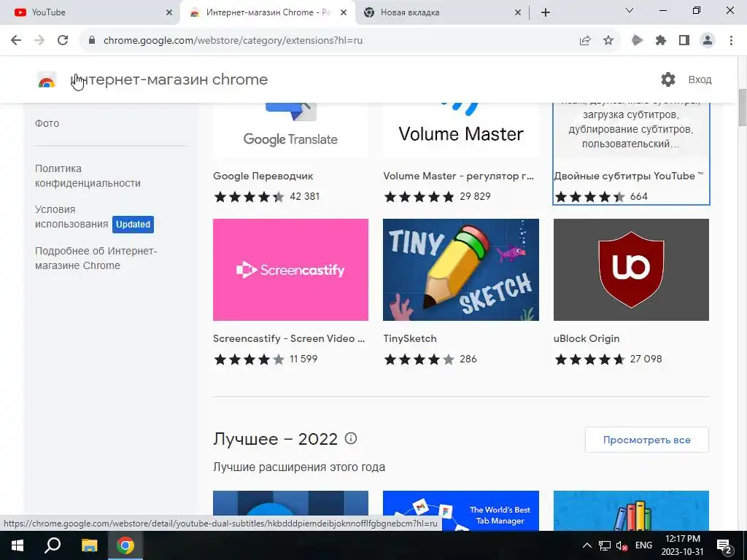Switch ENG input language indicator
Viewport: 747px width, 560px height.
pyautogui.click(x=643, y=545)
